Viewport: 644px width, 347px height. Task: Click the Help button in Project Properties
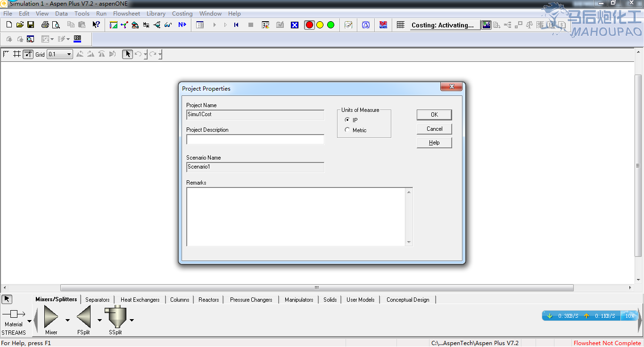[x=434, y=143]
